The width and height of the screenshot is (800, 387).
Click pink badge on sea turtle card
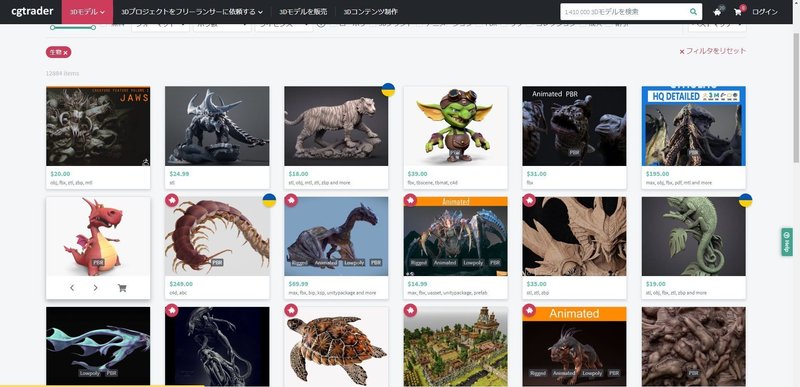[291, 310]
